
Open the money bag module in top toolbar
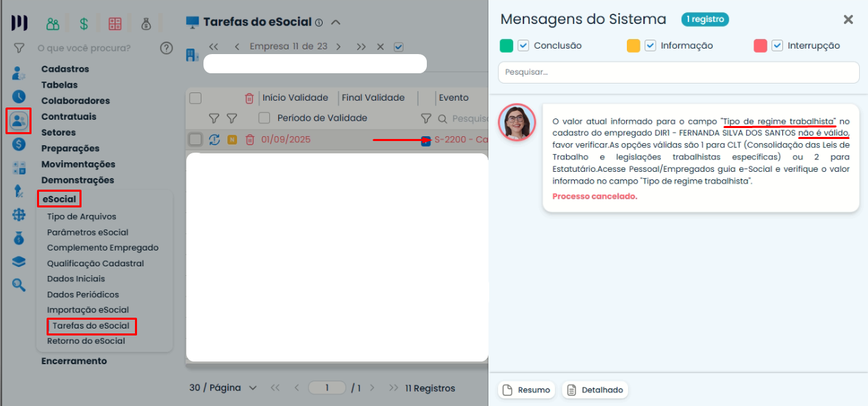(146, 24)
